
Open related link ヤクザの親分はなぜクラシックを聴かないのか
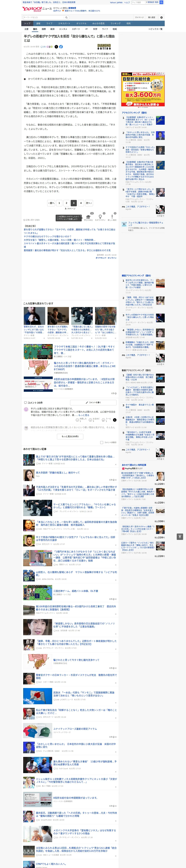click(48, 237)
